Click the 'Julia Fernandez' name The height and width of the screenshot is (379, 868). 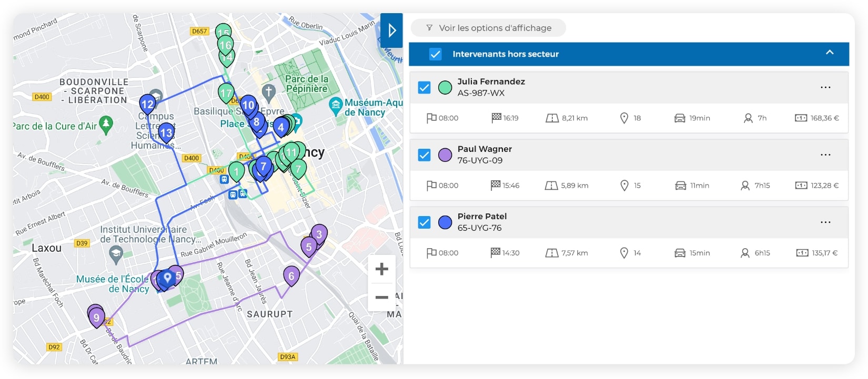coord(491,81)
